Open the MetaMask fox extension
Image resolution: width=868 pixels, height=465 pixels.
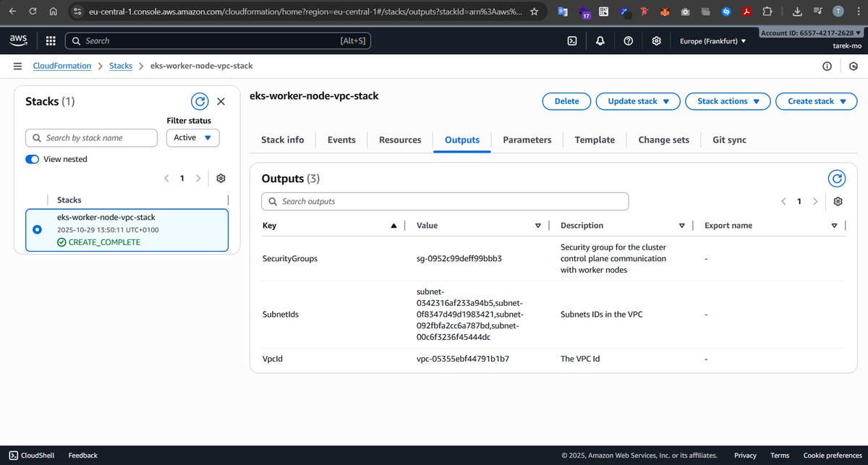pos(665,12)
